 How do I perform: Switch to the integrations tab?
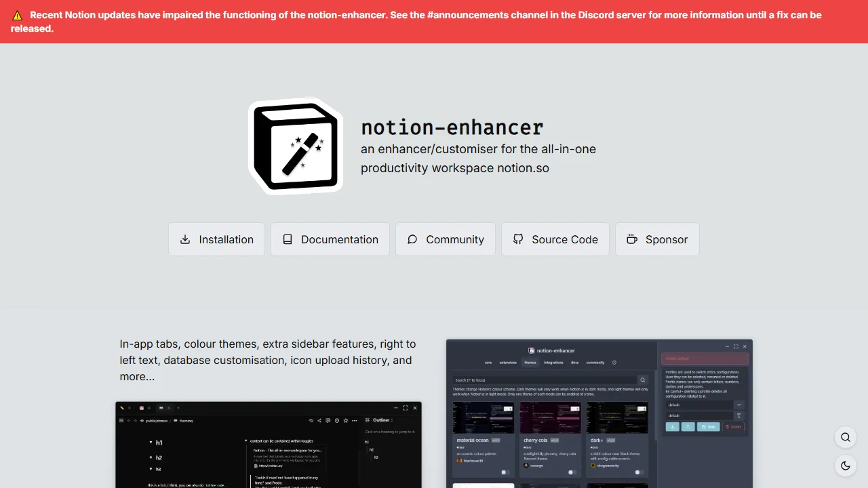pyautogui.click(x=553, y=362)
